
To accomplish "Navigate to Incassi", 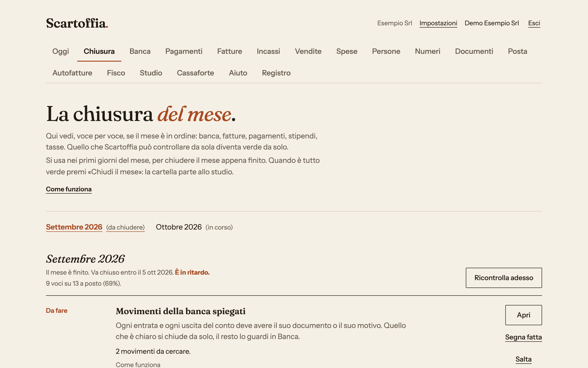I will [268, 51].
